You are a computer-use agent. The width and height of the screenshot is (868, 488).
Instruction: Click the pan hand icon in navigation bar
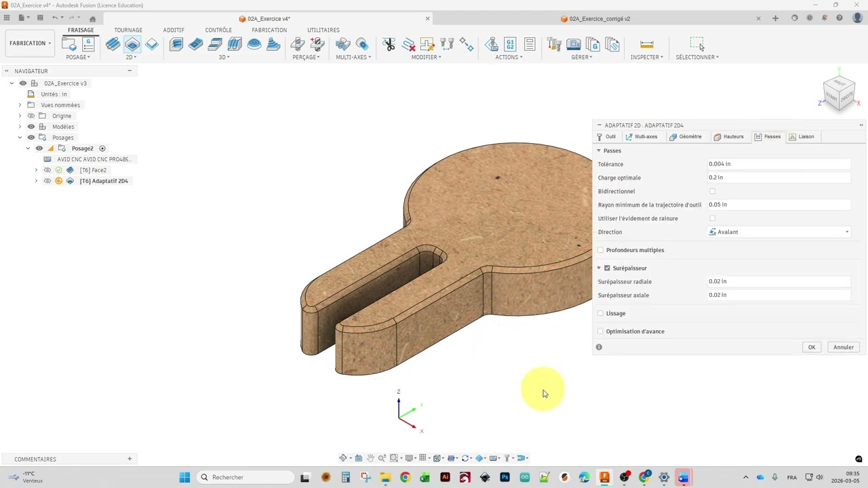[370, 458]
